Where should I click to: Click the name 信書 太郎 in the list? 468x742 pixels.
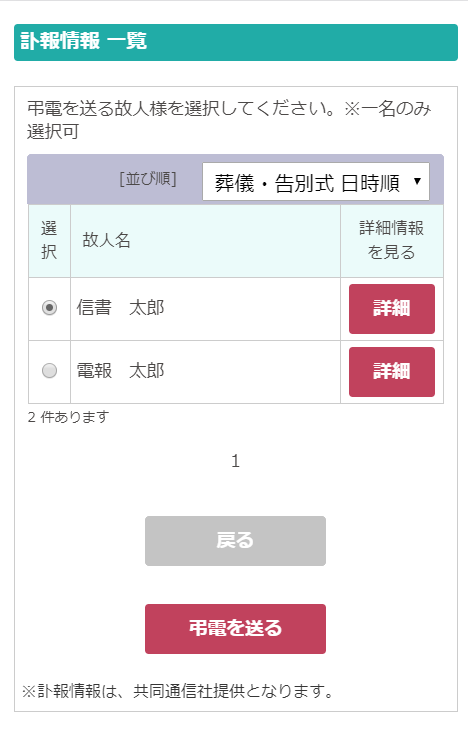120,308
